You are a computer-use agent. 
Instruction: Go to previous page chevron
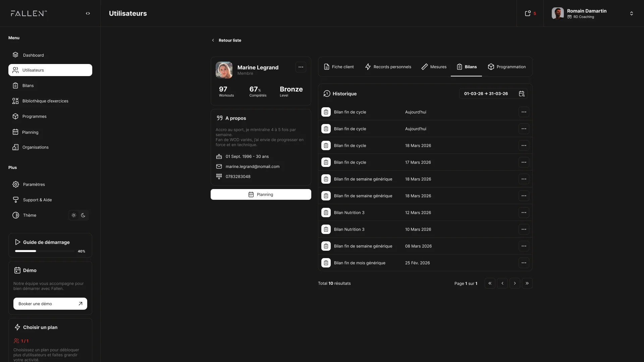point(502,283)
